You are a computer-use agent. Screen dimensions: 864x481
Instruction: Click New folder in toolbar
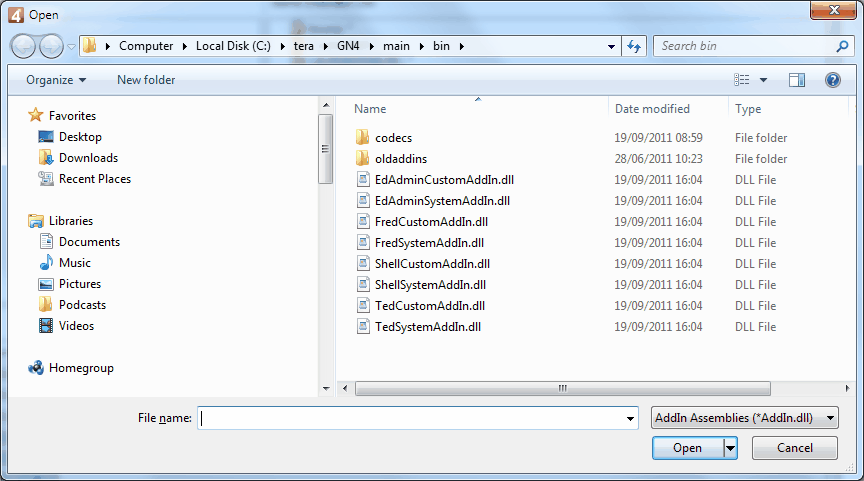[x=146, y=80]
